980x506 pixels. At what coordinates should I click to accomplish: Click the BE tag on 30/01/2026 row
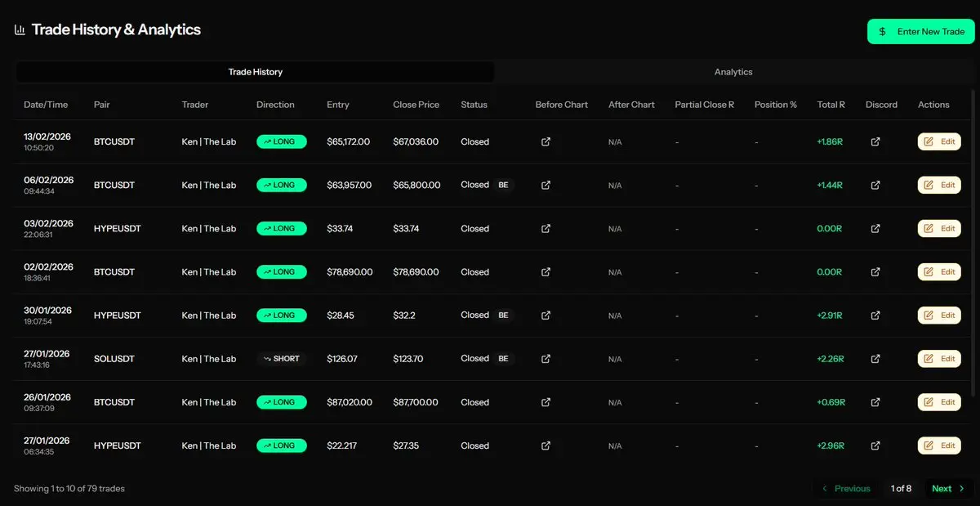503,316
